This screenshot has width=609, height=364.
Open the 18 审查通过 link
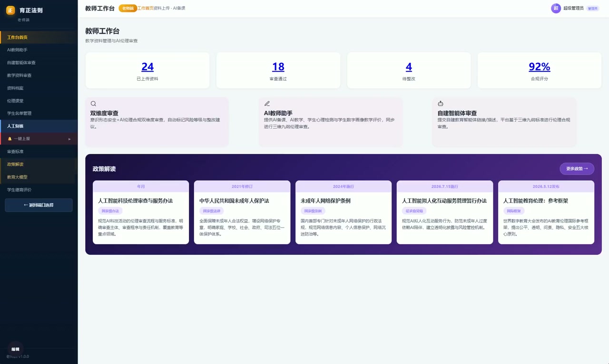pyautogui.click(x=278, y=67)
